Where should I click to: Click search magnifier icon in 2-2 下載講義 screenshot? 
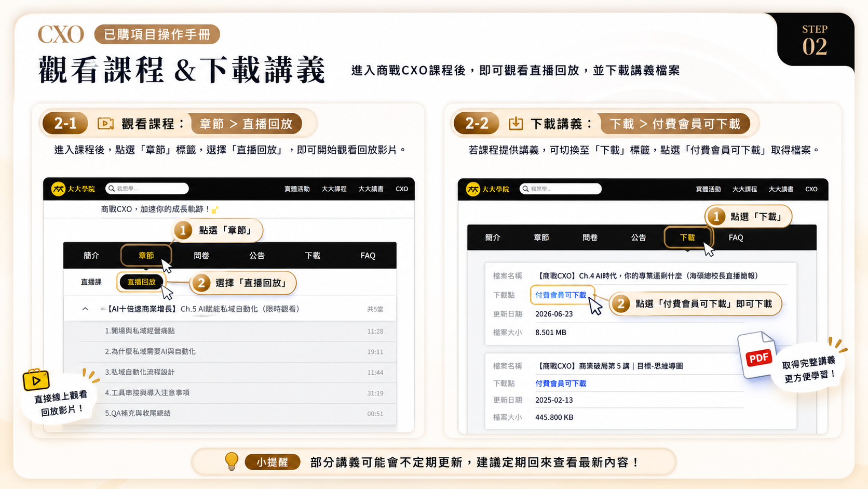525,189
